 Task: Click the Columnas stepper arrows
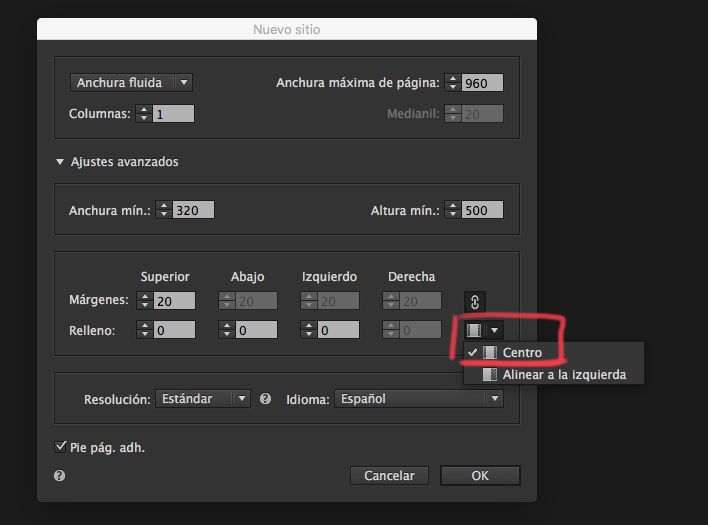coord(144,114)
